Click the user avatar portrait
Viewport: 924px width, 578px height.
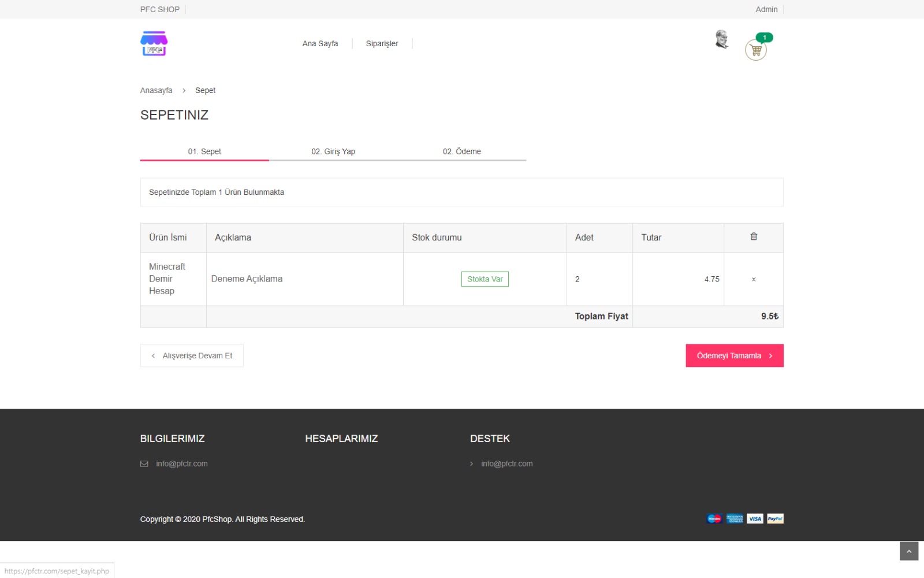tap(721, 39)
